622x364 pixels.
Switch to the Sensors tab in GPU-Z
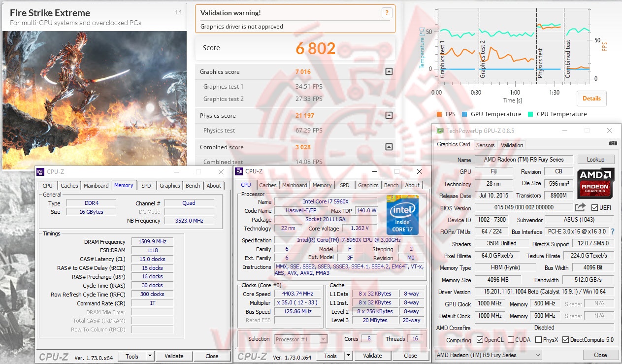tap(485, 145)
